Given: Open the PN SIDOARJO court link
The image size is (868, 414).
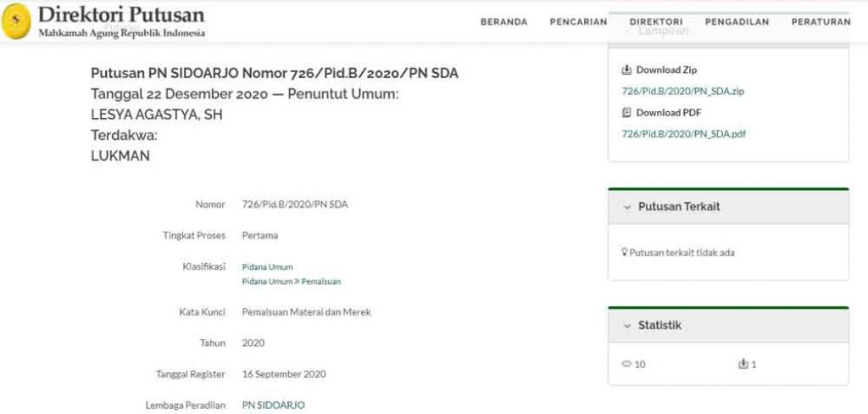Looking at the screenshot, I should [274, 406].
